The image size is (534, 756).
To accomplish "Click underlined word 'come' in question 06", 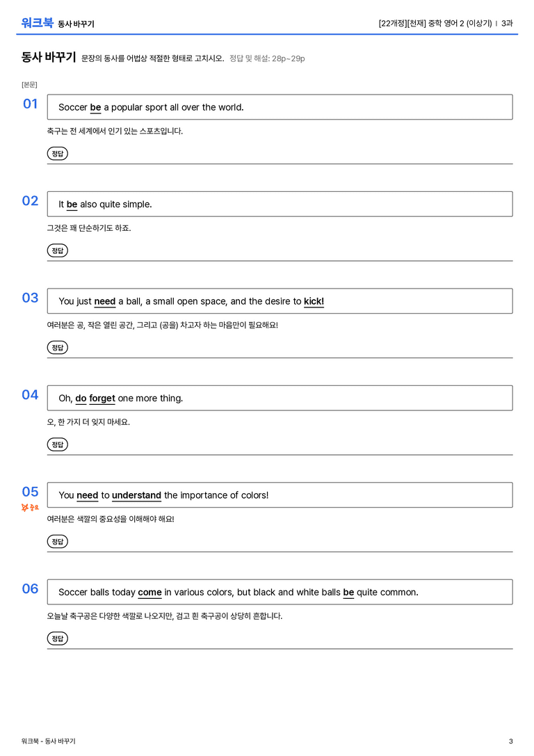I will (x=150, y=592).
